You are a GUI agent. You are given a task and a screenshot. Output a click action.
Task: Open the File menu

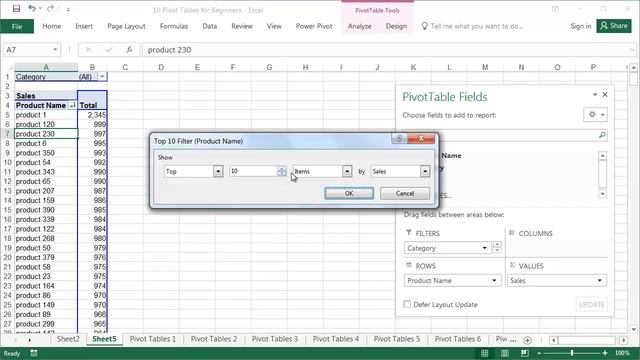(x=17, y=26)
